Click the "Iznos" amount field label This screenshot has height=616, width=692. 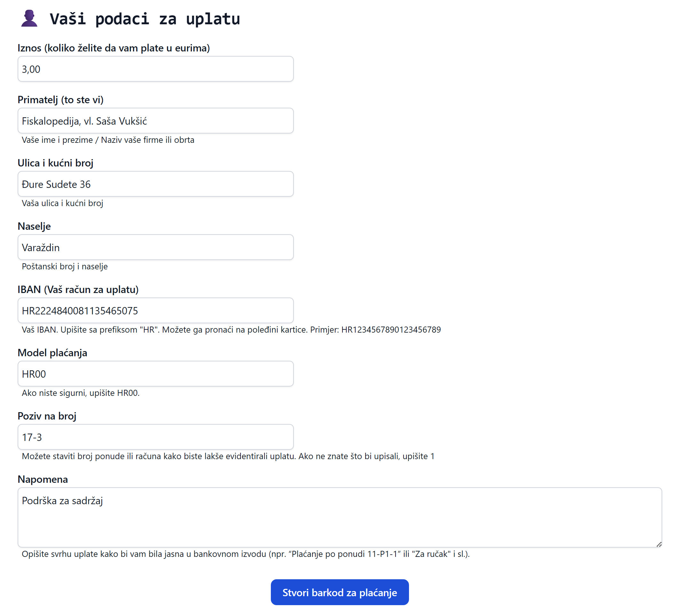click(114, 48)
